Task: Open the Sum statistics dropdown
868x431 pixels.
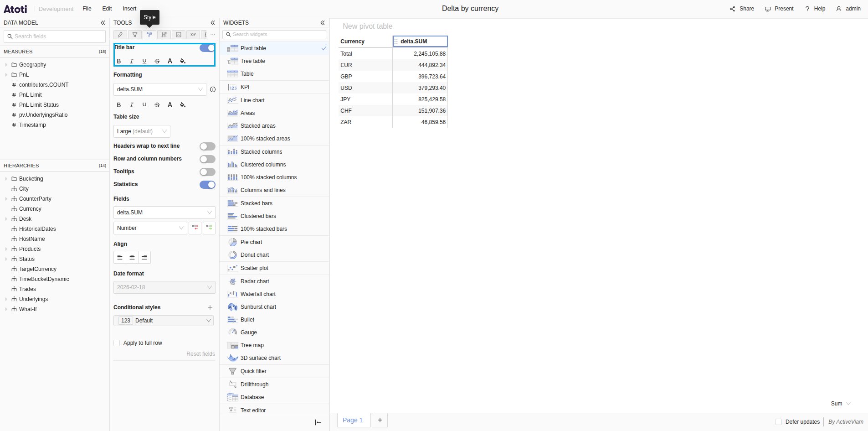Action: 841,404
